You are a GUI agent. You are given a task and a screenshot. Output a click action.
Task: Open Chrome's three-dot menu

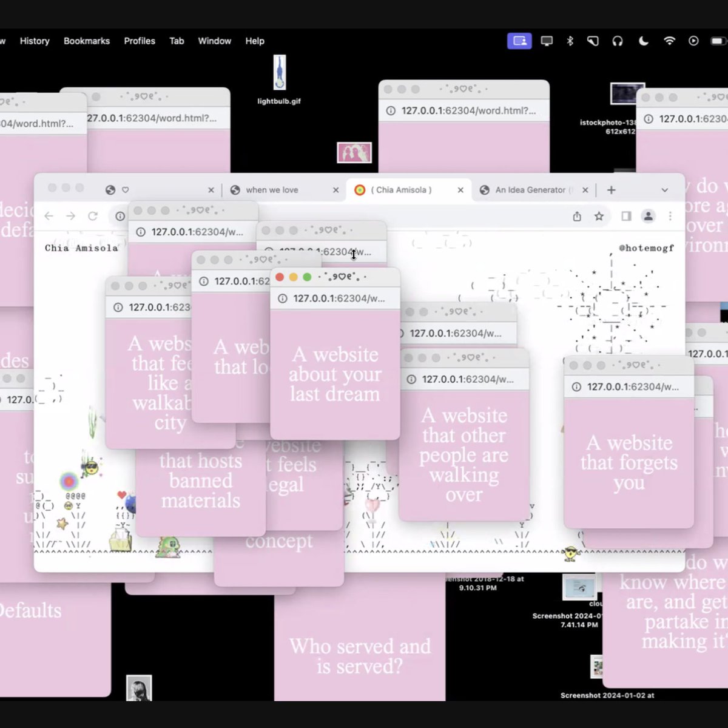(670, 216)
